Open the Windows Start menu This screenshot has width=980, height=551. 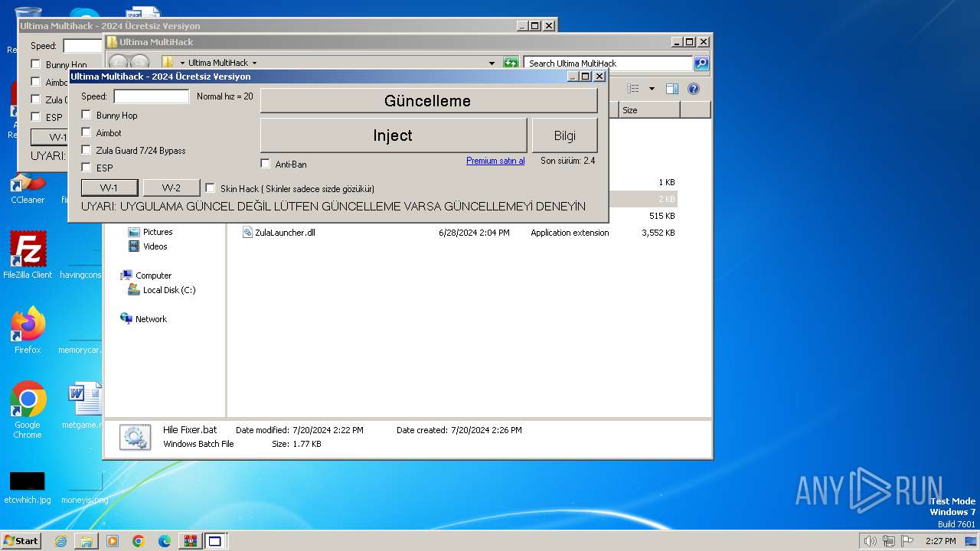point(21,541)
